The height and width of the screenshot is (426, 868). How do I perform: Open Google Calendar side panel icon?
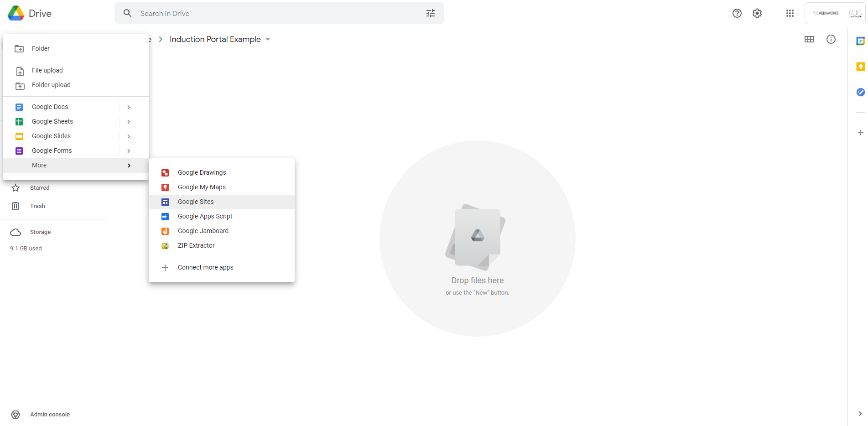point(861,41)
